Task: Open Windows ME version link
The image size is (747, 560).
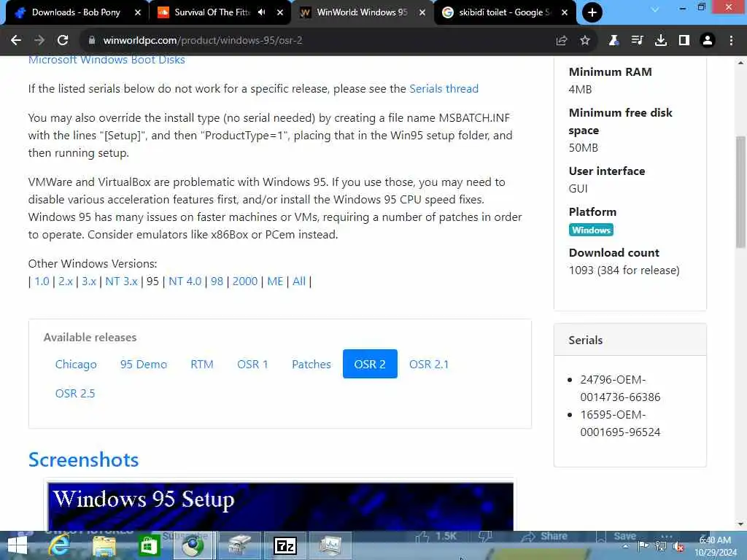Action: point(275,281)
